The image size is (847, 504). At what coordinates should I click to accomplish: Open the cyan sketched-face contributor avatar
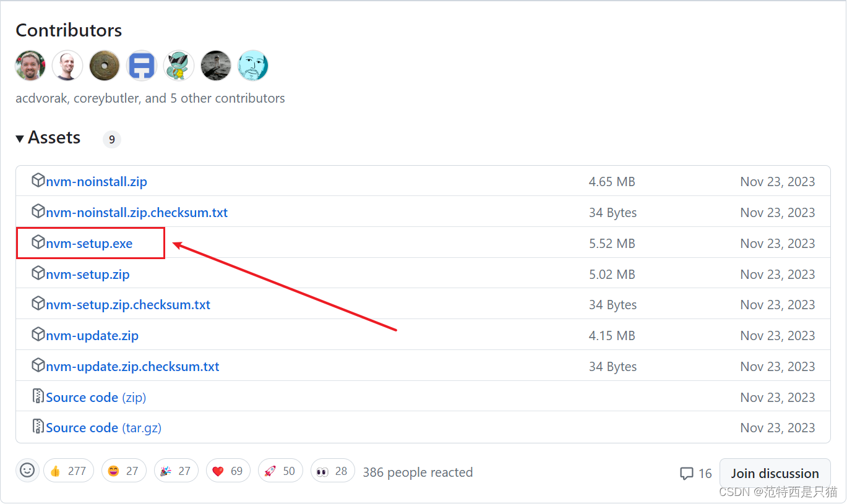253,66
